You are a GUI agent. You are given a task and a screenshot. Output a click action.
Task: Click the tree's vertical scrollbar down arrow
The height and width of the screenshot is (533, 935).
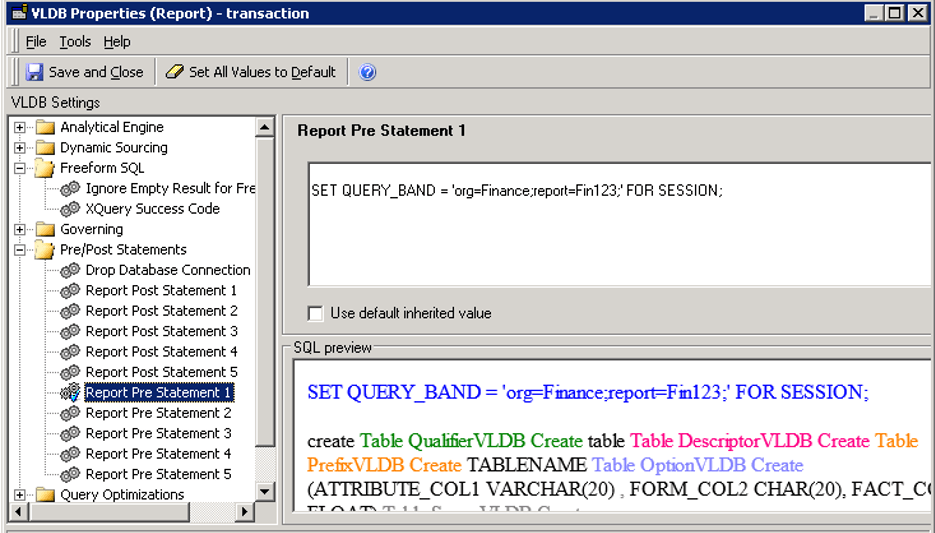[x=264, y=492]
